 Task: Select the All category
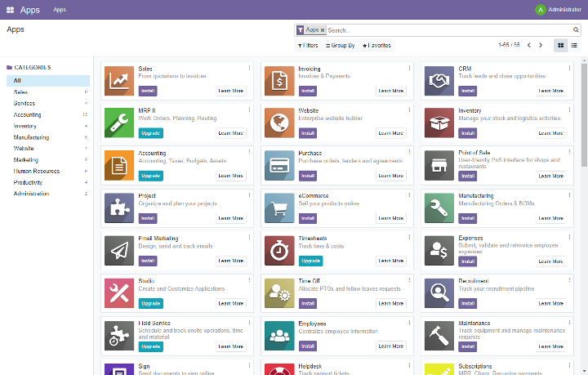tap(48, 81)
